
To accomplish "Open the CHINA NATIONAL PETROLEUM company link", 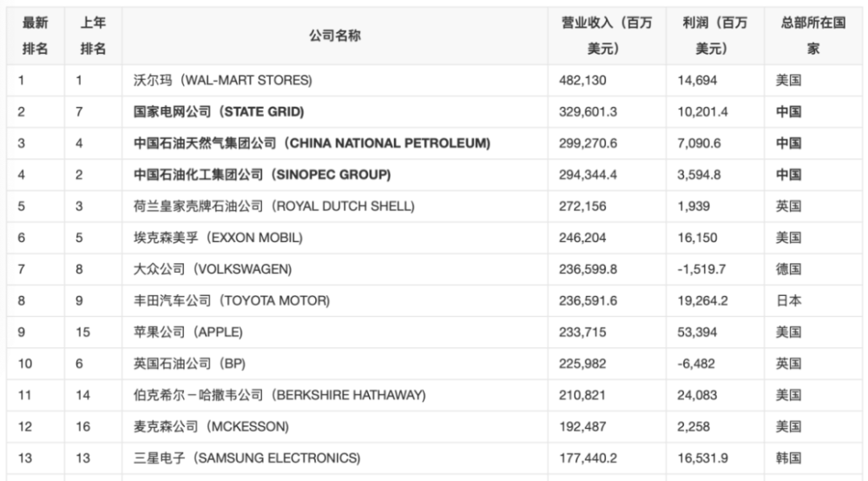I will [x=312, y=143].
